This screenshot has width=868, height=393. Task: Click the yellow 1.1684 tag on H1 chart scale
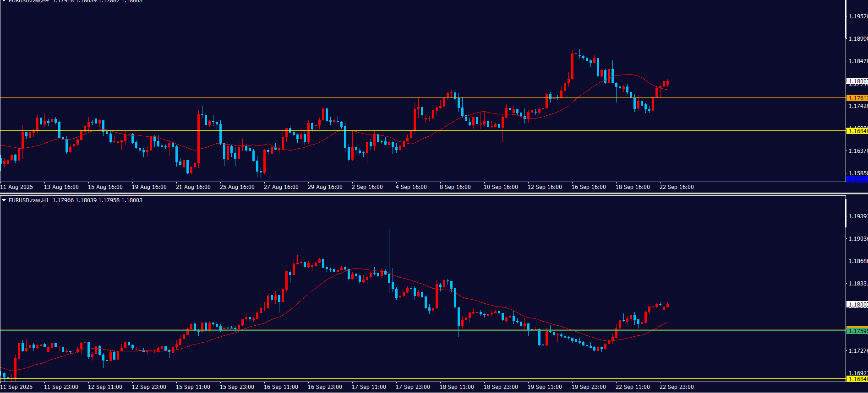click(857, 379)
